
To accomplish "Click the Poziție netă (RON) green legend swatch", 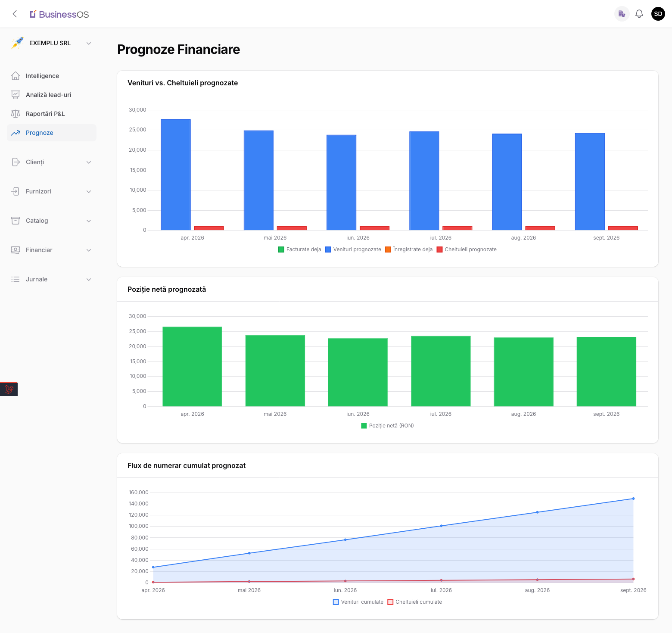I will point(364,426).
